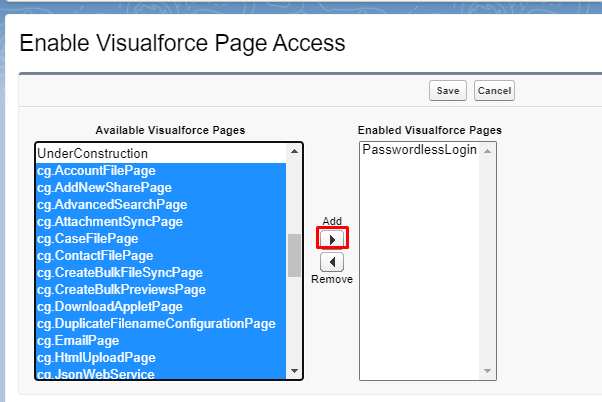Image resolution: width=602 pixels, height=402 pixels.
Task: Select UnderConstruction in available pages
Action: tap(93, 154)
